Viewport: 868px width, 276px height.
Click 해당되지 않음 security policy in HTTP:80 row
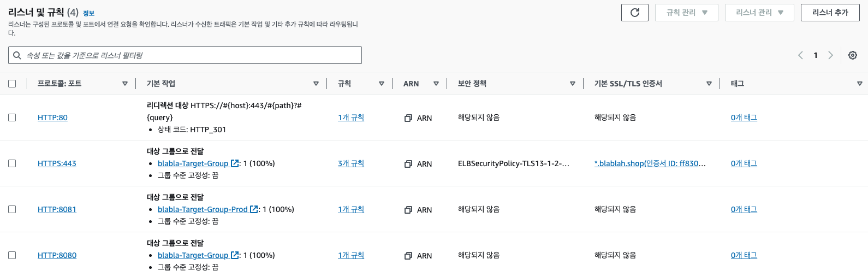pyautogui.click(x=479, y=118)
